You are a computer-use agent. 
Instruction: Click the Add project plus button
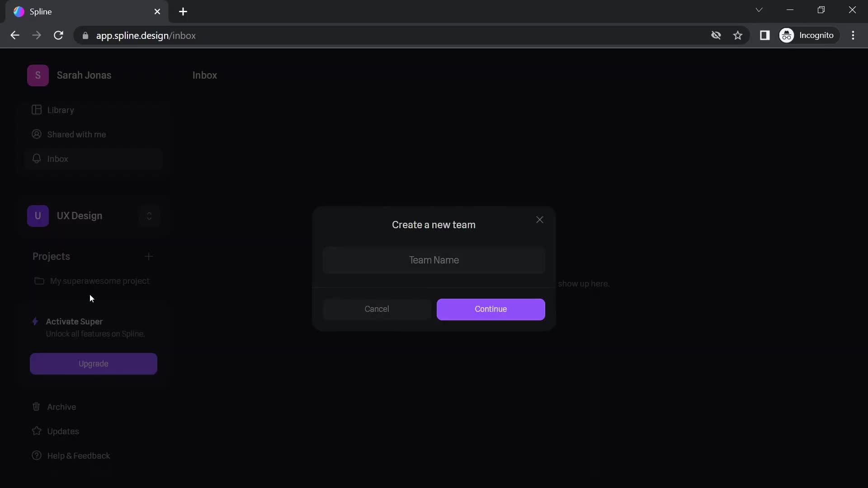(x=148, y=256)
